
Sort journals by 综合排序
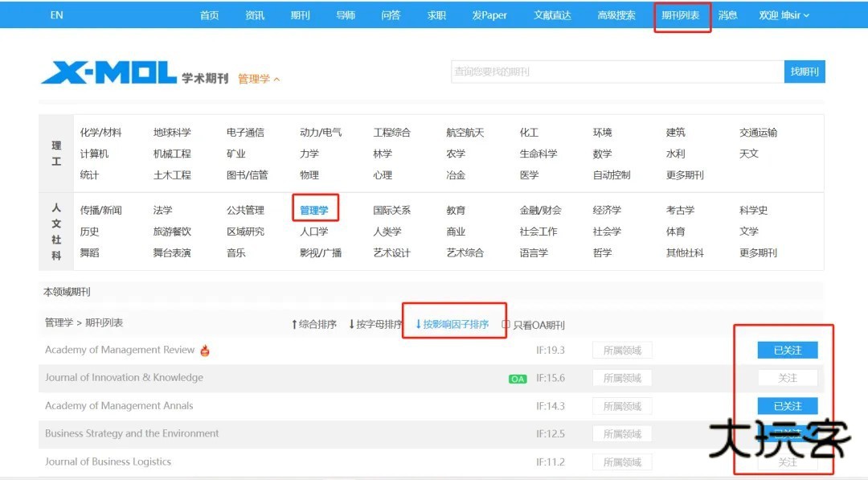point(313,325)
